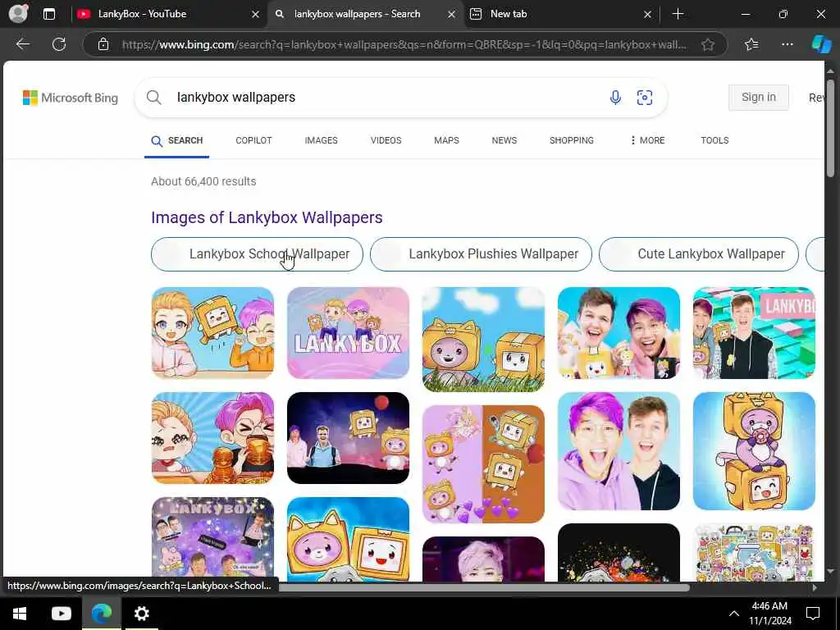Click the browser address bar URL
This screenshot has height=630, width=840.
pyautogui.click(x=404, y=44)
